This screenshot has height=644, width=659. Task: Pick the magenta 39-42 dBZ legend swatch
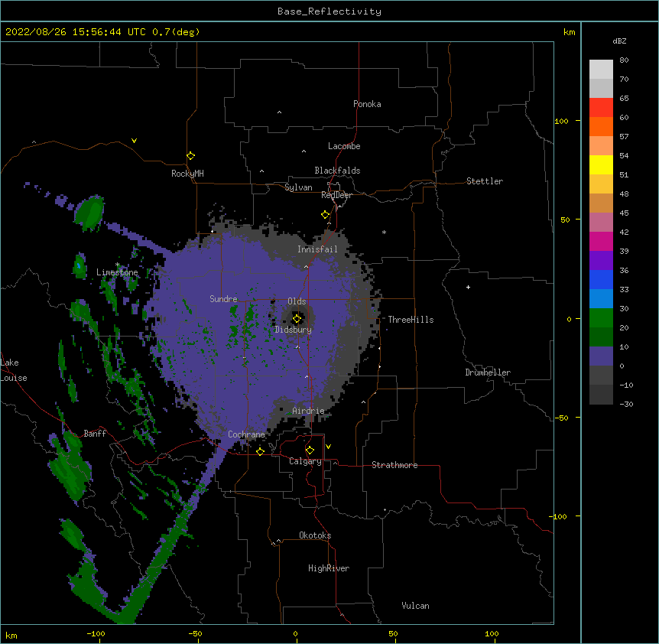point(601,241)
